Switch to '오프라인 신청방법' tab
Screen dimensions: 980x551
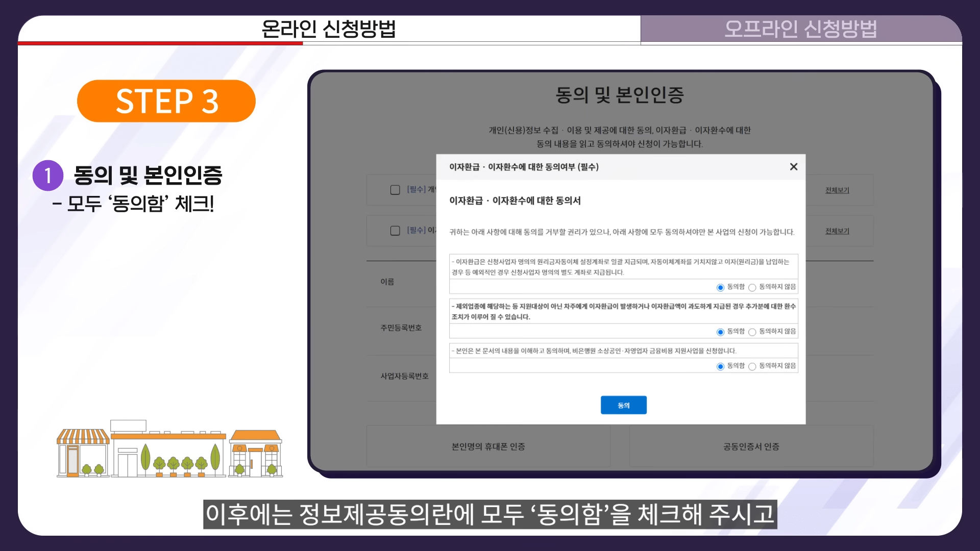click(800, 29)
